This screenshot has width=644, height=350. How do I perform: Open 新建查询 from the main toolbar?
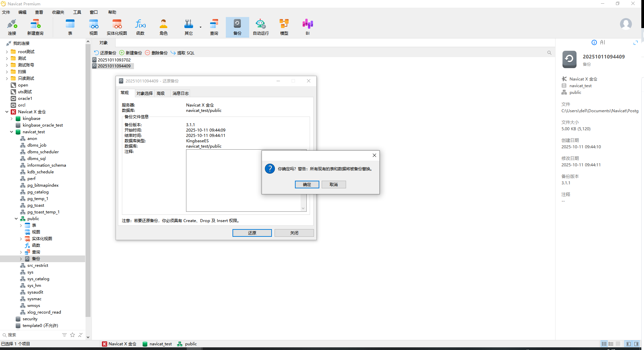[35, 27]
